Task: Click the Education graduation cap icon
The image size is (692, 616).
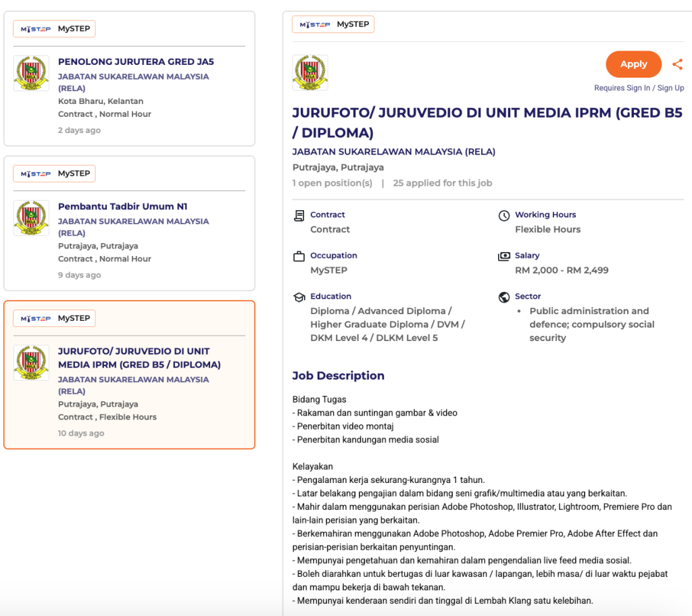Action: click(299, 297)
